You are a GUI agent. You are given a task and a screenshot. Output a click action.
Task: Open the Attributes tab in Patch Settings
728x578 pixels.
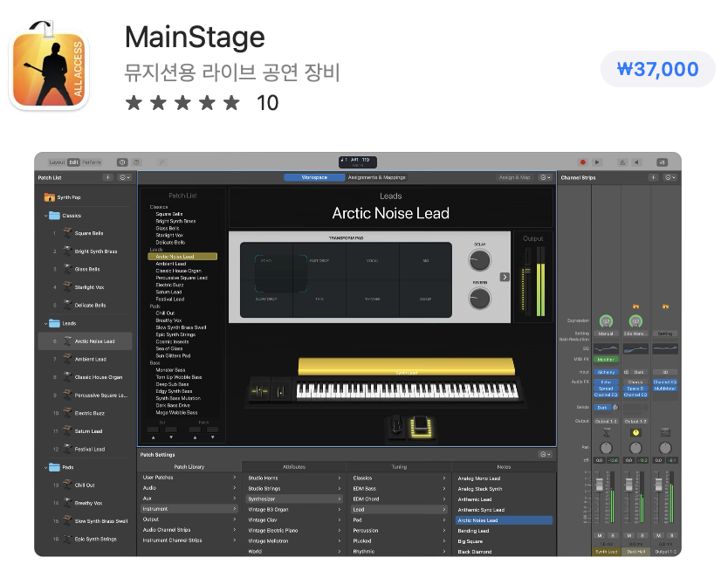294,466
